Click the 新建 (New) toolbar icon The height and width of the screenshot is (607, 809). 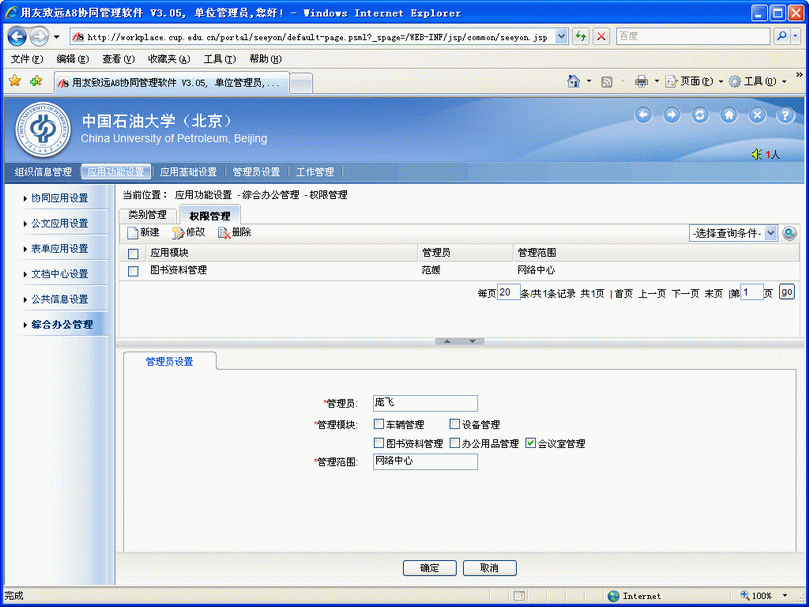click(133, 233)
